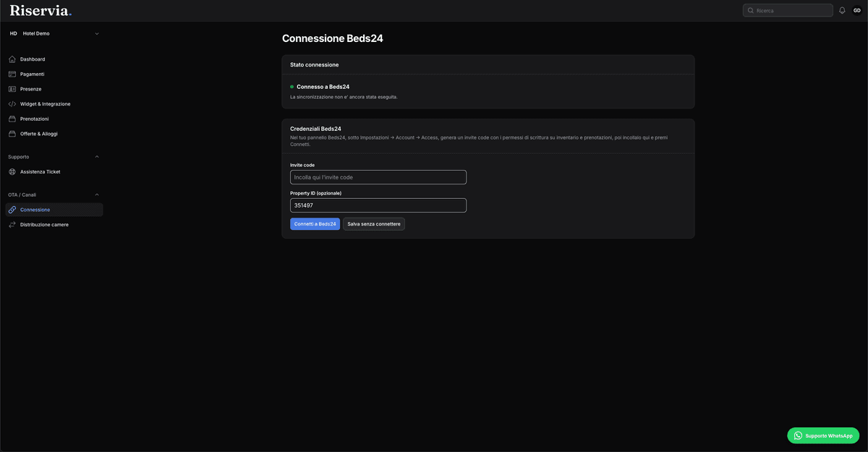The width and height of the screenshot is (868, 452).
Task: Click the Connesso a Beds24 status text
Action: 323,87
